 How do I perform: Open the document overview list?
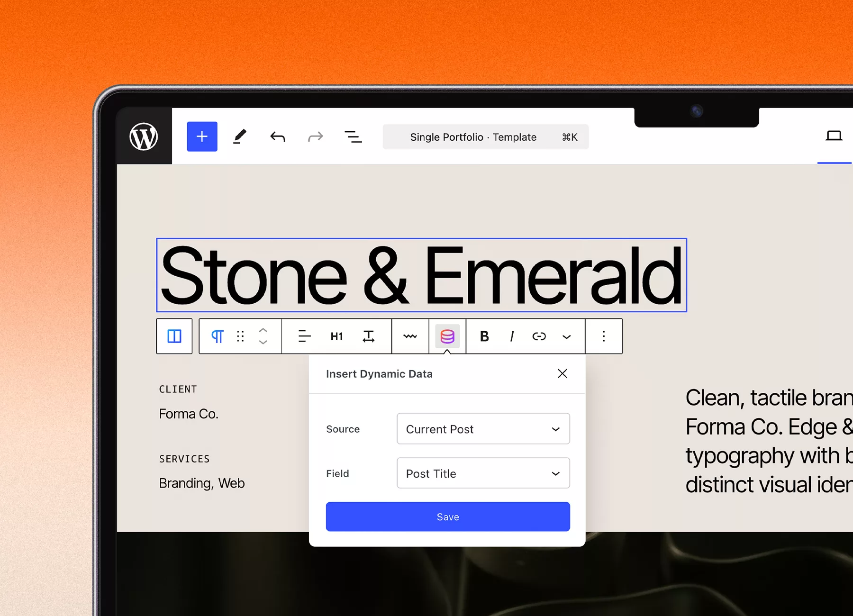pyautogui.click(x=354, y=136)
